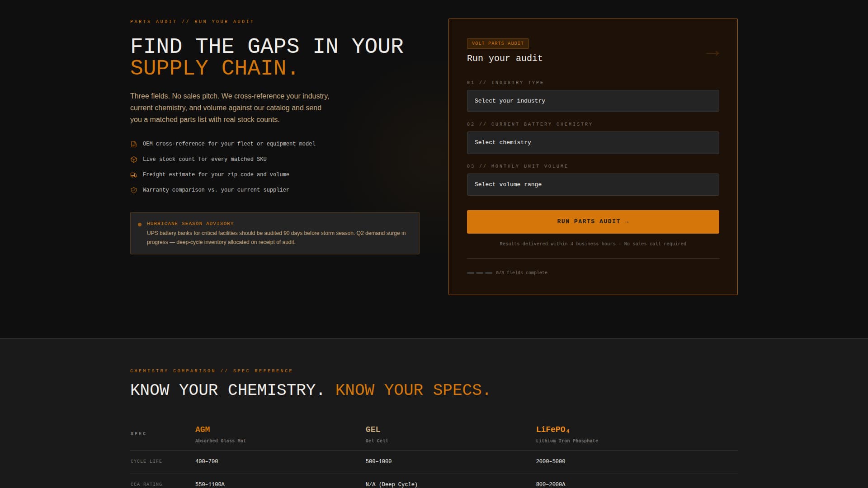Click the Chemistry Comparison section label
Viewport: 868px width, 488px height.
[x=172, y=371]
